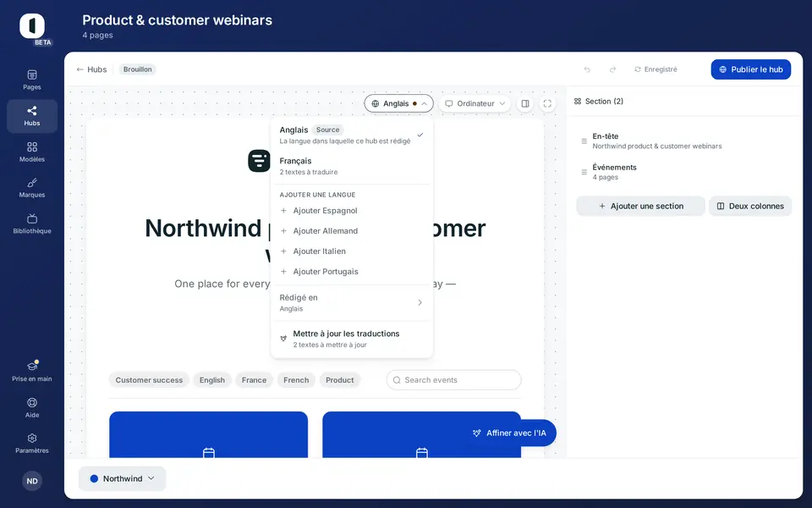Choose Ajouter Allemand
The image size is (812, 508).
(x=352, y=230)
